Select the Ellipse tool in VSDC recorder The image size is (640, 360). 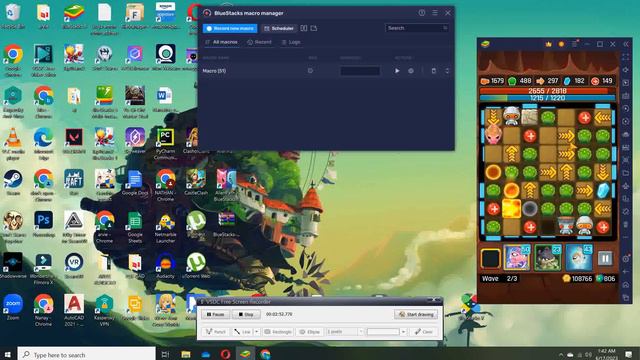click(x=310, y=332)
